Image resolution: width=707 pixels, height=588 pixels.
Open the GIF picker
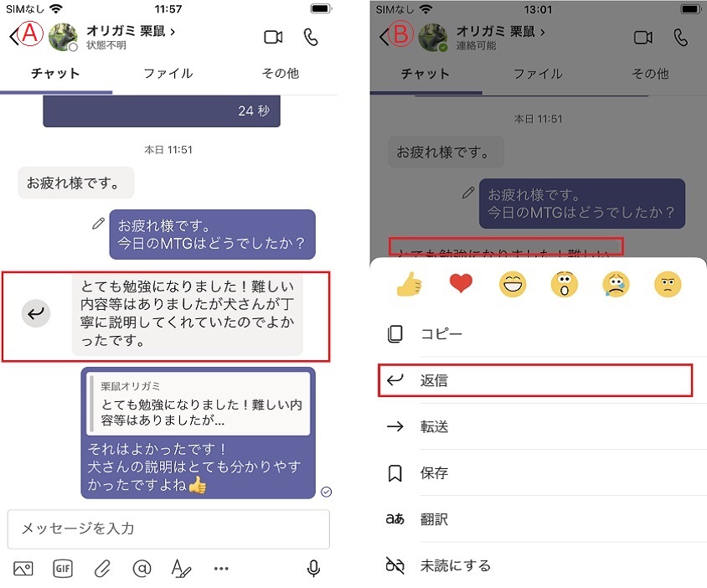pos(63,569)
